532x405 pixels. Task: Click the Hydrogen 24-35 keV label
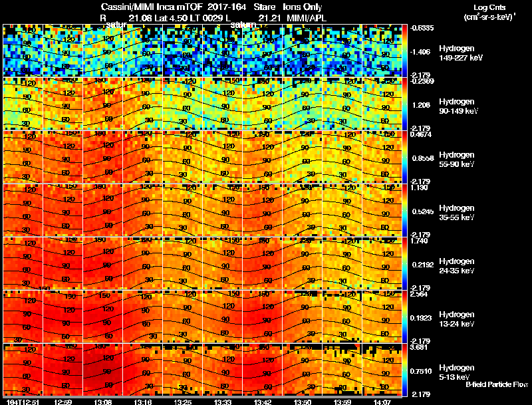[x=457, y=266]
